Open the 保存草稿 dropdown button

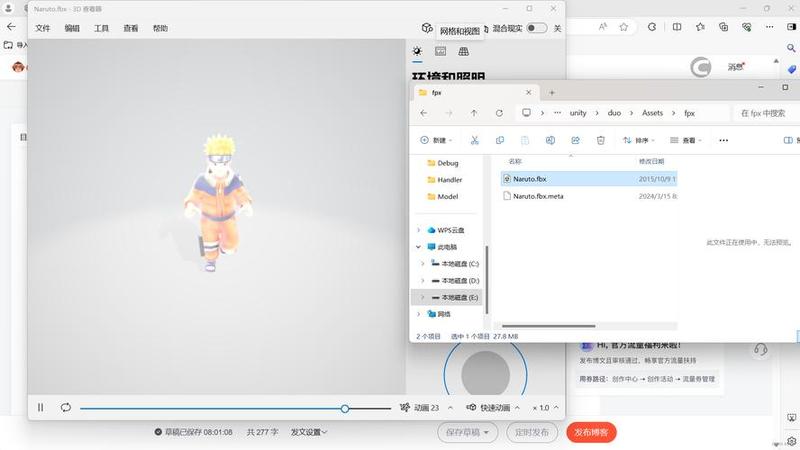point(467,432)
